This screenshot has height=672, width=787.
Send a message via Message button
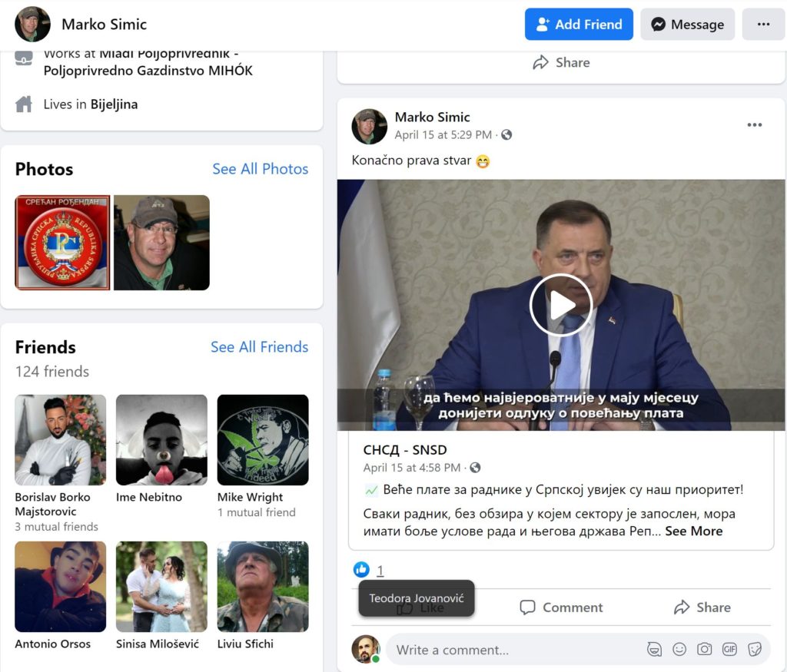(x=687, y=25)
